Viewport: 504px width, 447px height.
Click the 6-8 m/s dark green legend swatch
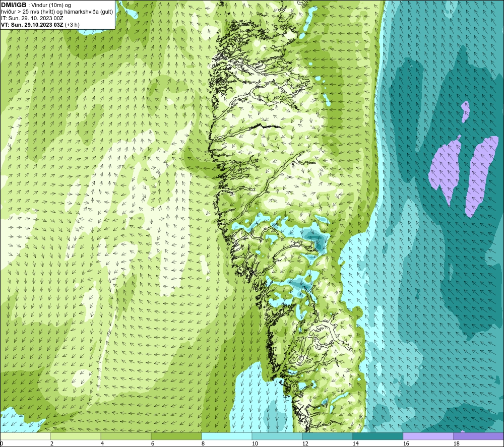176,436
